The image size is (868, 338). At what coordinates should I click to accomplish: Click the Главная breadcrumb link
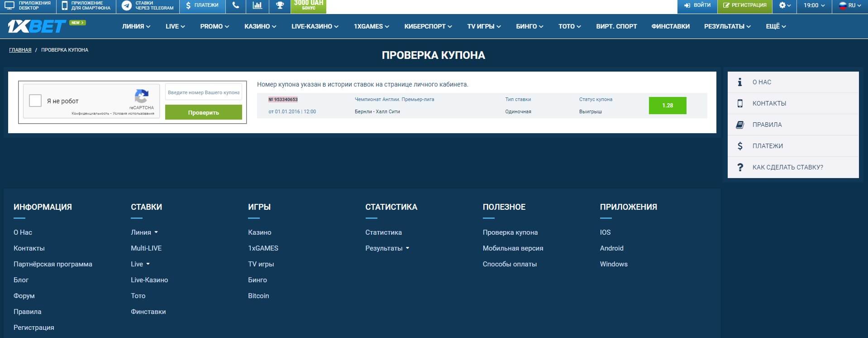(20, 50)
